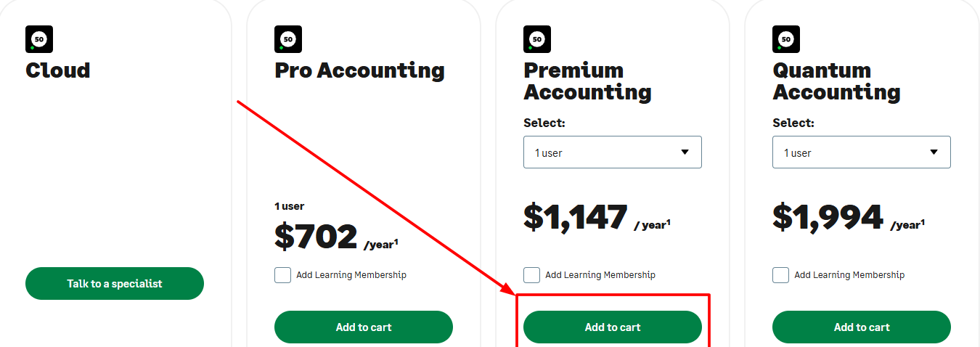Add Quantum Accounting to cart
This screenshot has height=347, width=980.
tap(861, 327)
